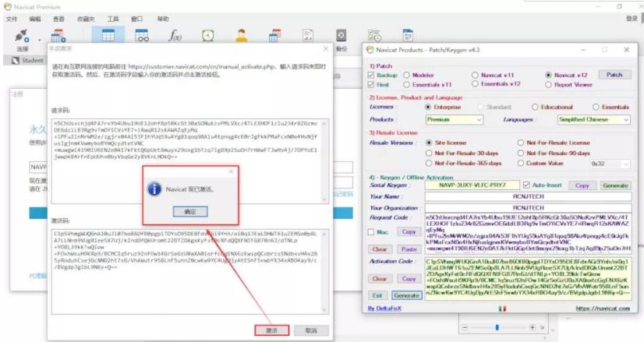
Task: Click the 激活码 text box in activation dialog
Action: pos(190,271)
